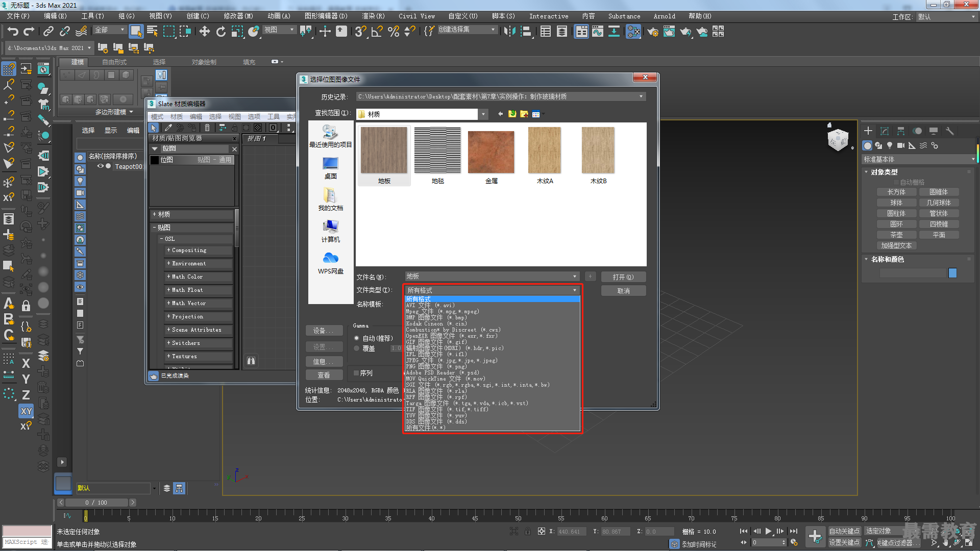This screenshot has height=551, width=980.
Task: Open WPS网盘 cloud location
Action: click(331, 263)
